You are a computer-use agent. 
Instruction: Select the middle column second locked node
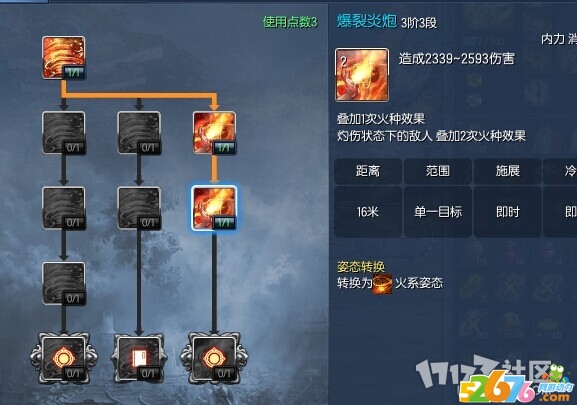pyautogui.click(x=139, y=208)
